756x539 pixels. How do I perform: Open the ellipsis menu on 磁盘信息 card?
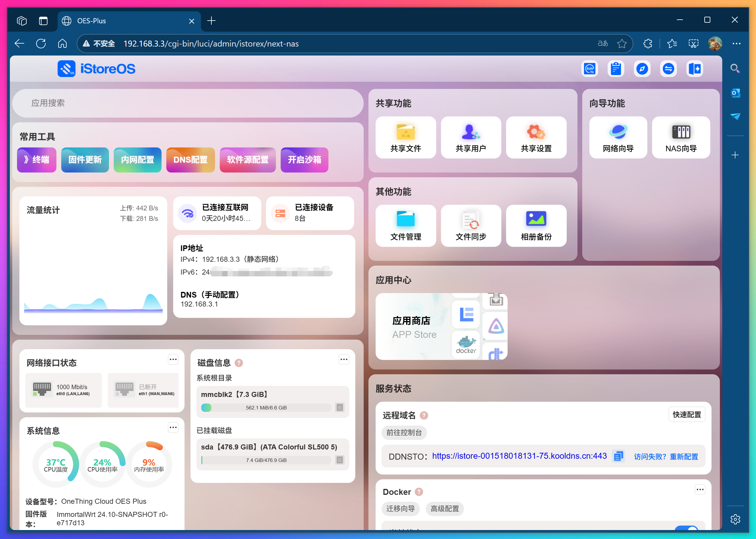coord(344,359)
